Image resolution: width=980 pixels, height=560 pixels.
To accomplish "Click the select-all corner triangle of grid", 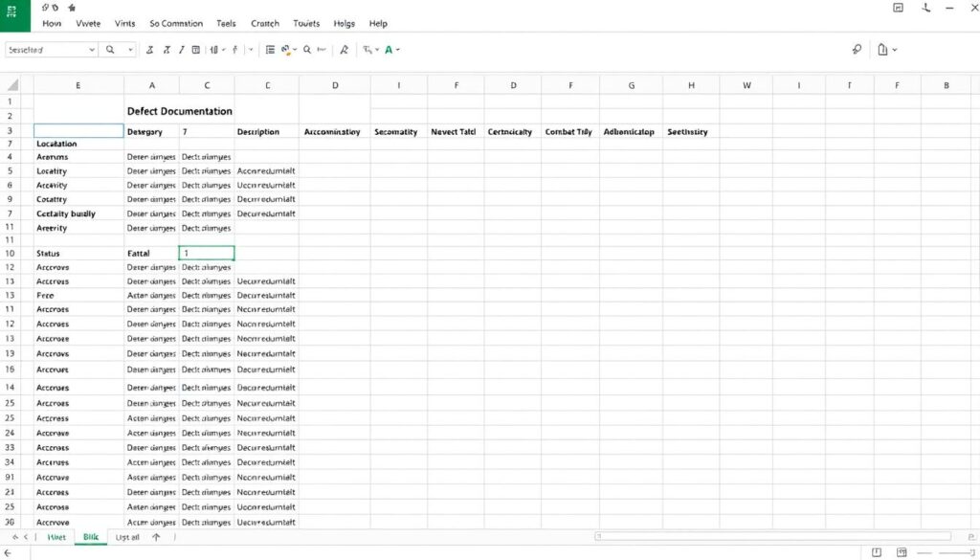I will click(11, 85).
